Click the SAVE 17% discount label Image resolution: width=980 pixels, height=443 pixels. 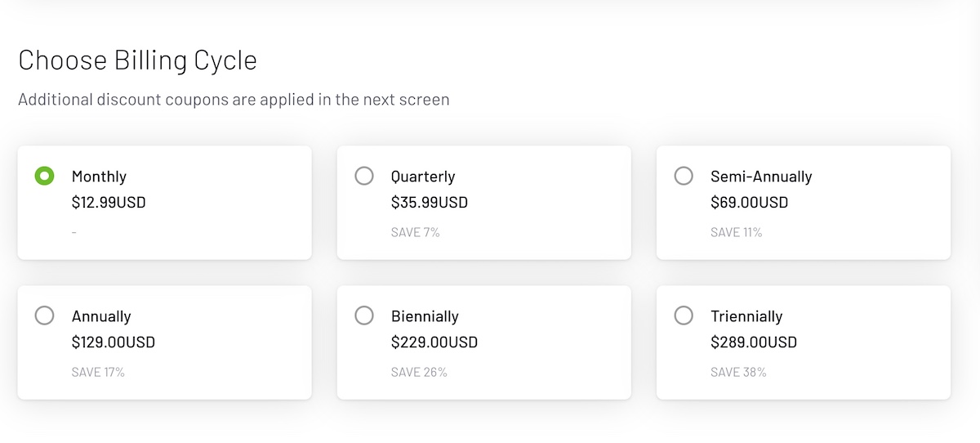(x=98, y=372)
